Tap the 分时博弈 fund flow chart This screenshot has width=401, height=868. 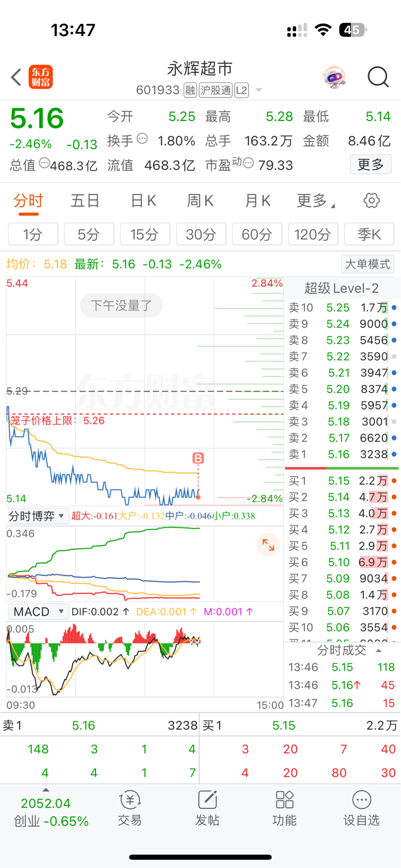[x=144, y=564]
